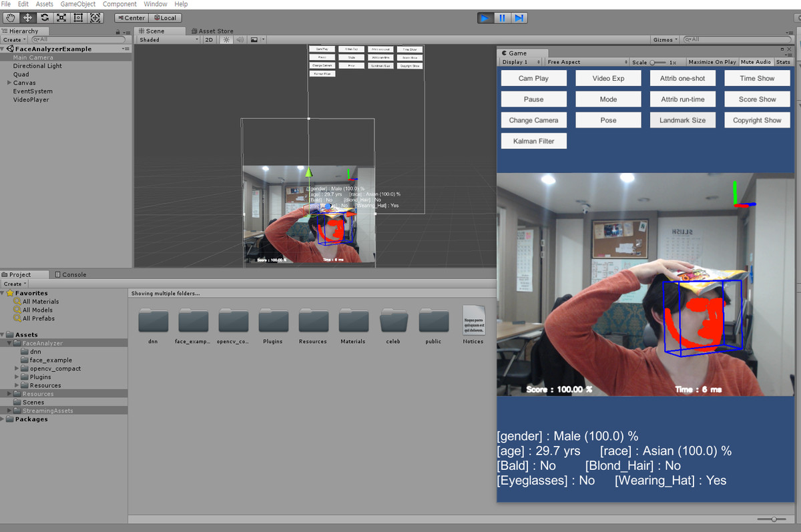Open the Window menu
This screenshot has height=532, width=801.
click(x=156, y=4)
